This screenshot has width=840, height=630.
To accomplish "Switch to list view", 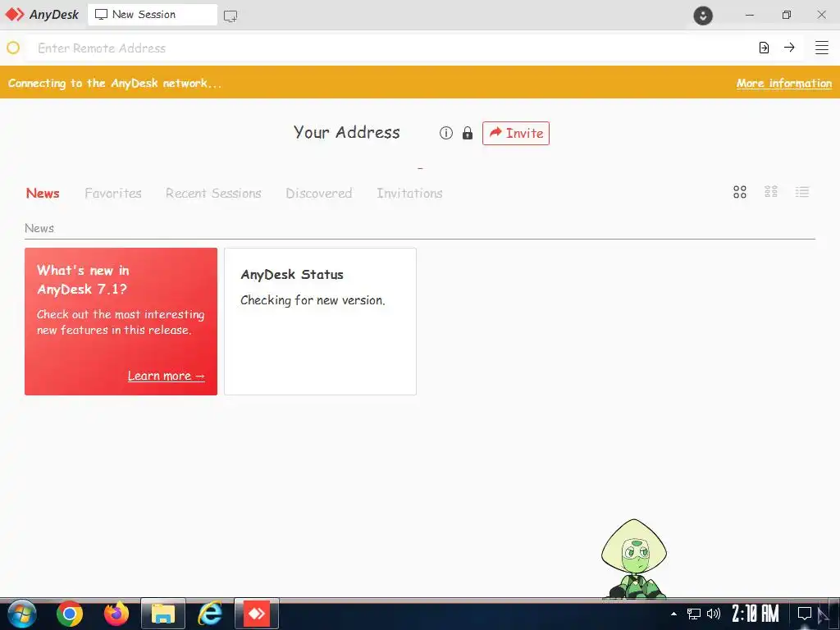I will tap(802, 192).
